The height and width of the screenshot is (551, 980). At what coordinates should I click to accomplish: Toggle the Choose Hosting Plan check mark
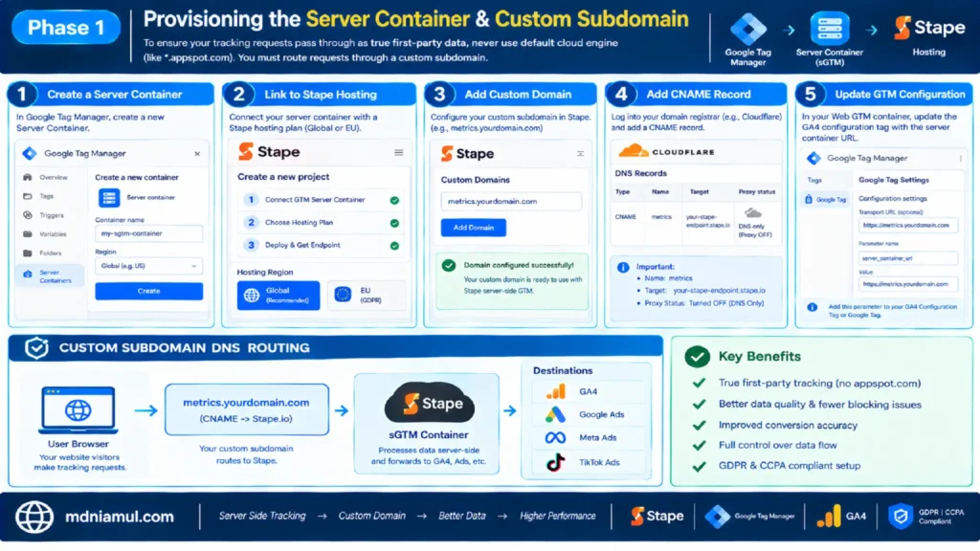tap(394, 223)
